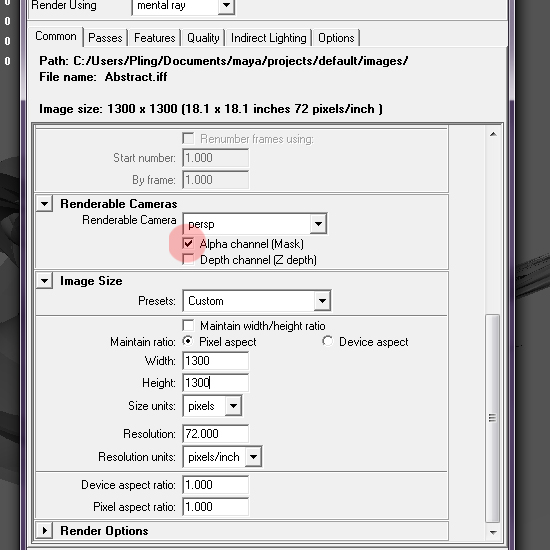Open the Options tab

[336, 38]
